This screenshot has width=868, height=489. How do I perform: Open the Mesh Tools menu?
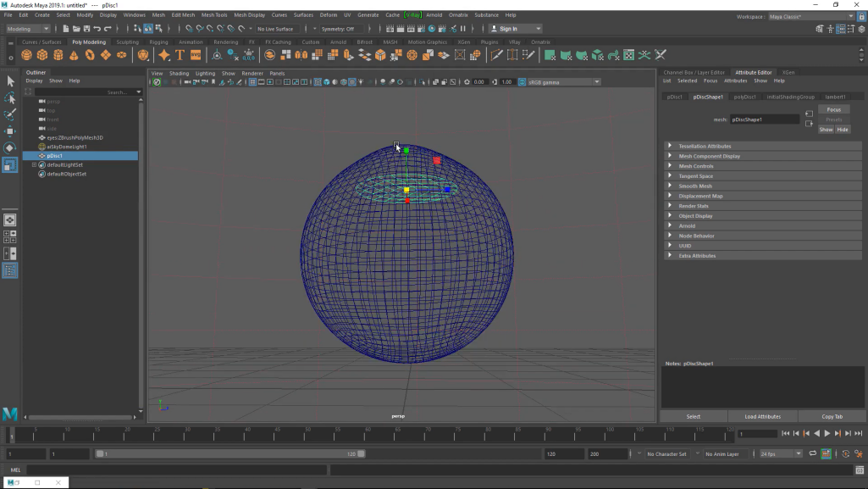click(x=213, y=14)
